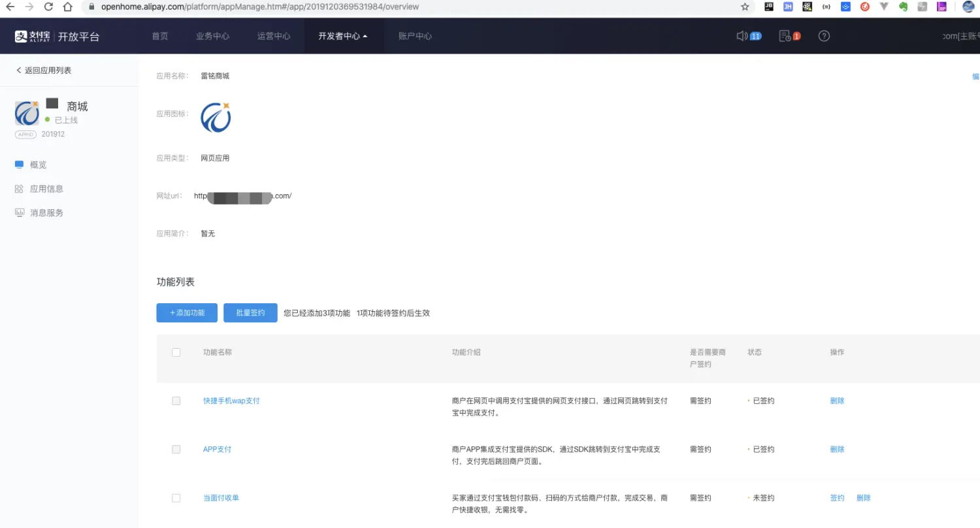This screenshot has height=528, width=980.
Task: Open the JetBrains JB extension icon
Action: pyautogui.click(x=769, y=7)
